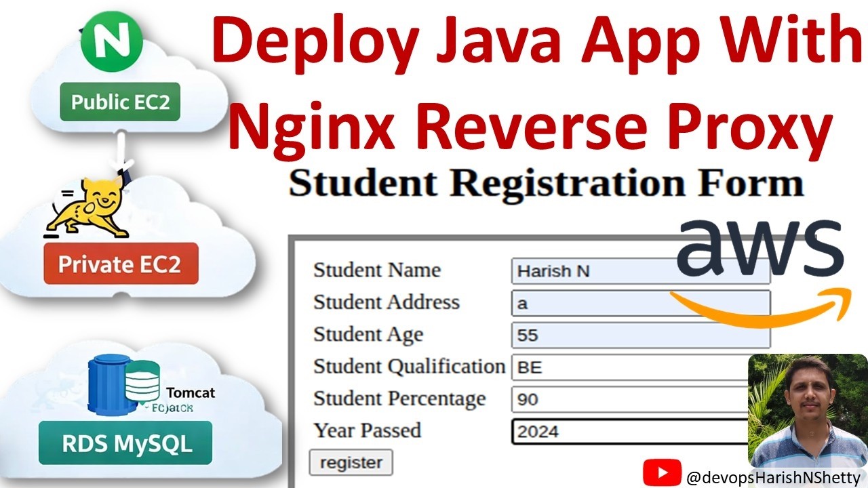The width and height of the screenshot is (868, 488).
Task: Click the red YouTube play icon
Action: pos(663,472)
